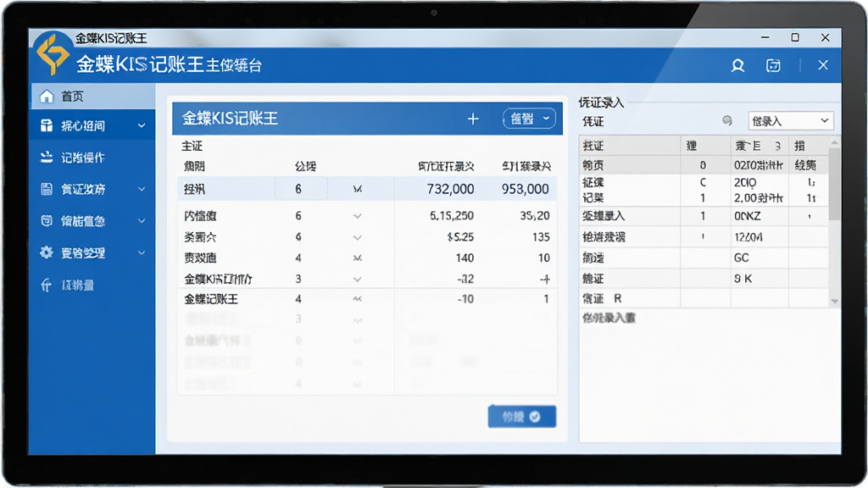Viewport: 868px width, 488px height.
Task: Select the $5.25 amount cell
Action: point(460,237)
